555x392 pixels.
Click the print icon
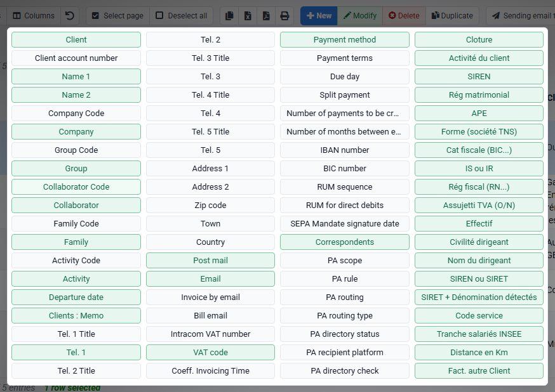click(284, 16)
